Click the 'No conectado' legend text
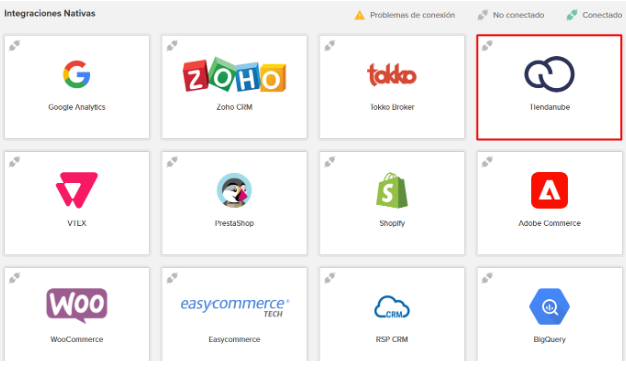 (518, 15)
